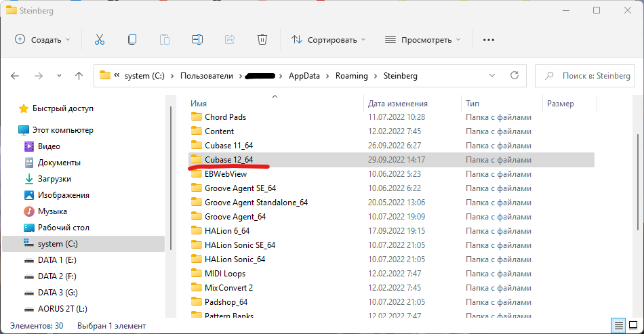
Task: Switch to details view icon in status bar
Action: (618, 326)
